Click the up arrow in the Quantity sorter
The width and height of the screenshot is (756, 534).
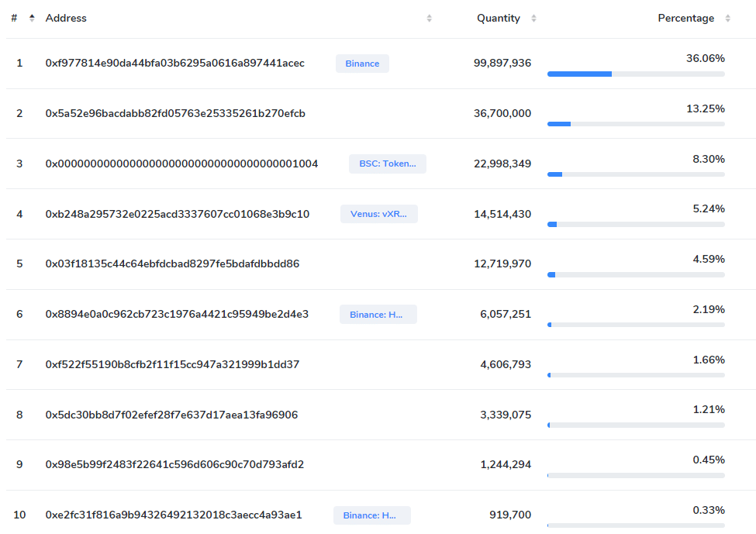point(533,15)
